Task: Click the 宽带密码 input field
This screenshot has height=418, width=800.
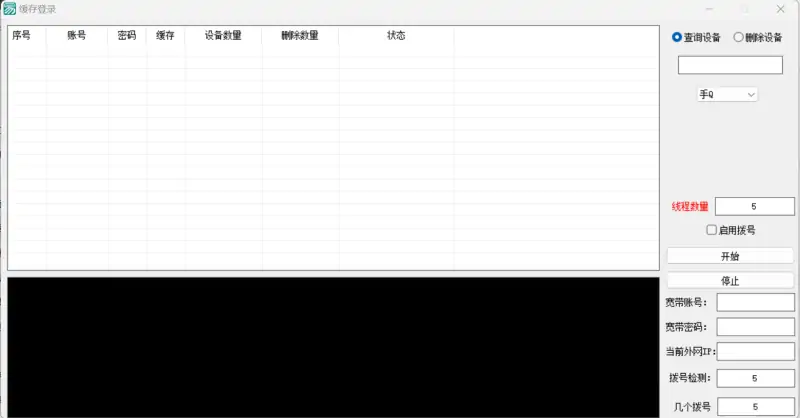Action: [755, 327]
